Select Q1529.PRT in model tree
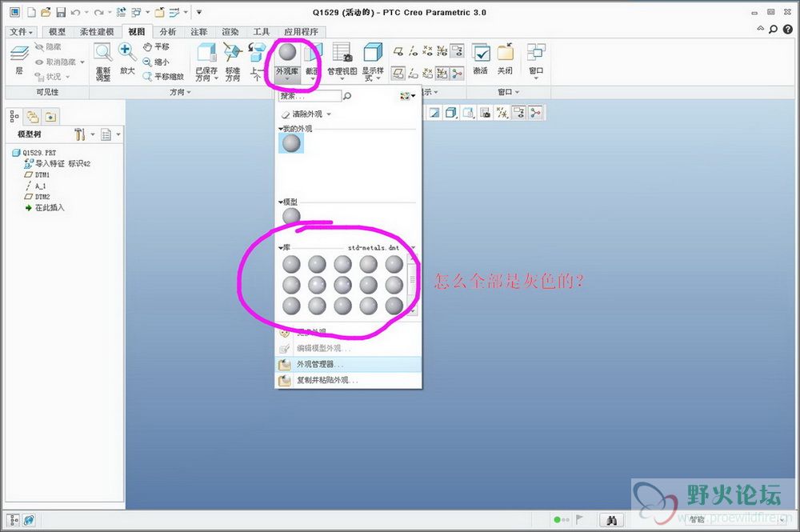This screenshot has height=532, width=800. [34, 153]
